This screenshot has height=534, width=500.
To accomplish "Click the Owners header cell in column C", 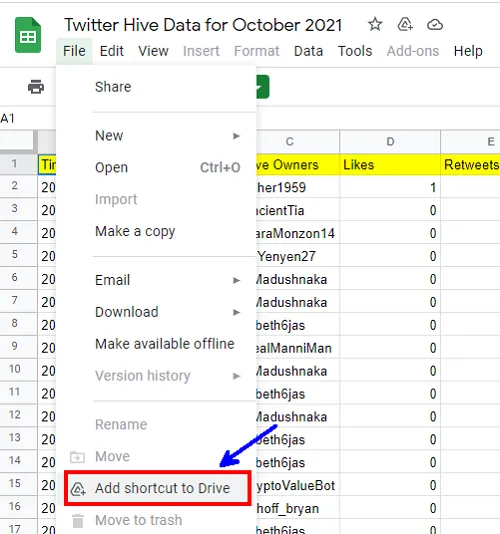I will click(x=298, y=165).
